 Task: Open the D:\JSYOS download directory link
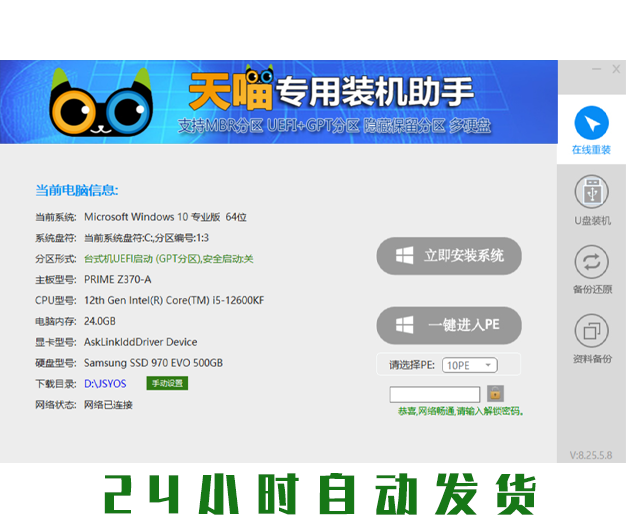(x=105, y=384)
